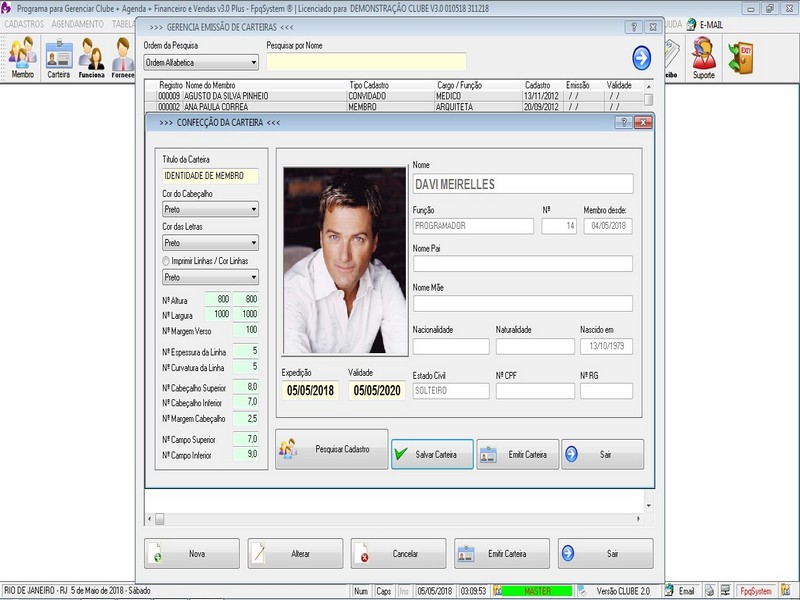Click Título da Carteira field
800x600 pixels.
tap(210, 176)
